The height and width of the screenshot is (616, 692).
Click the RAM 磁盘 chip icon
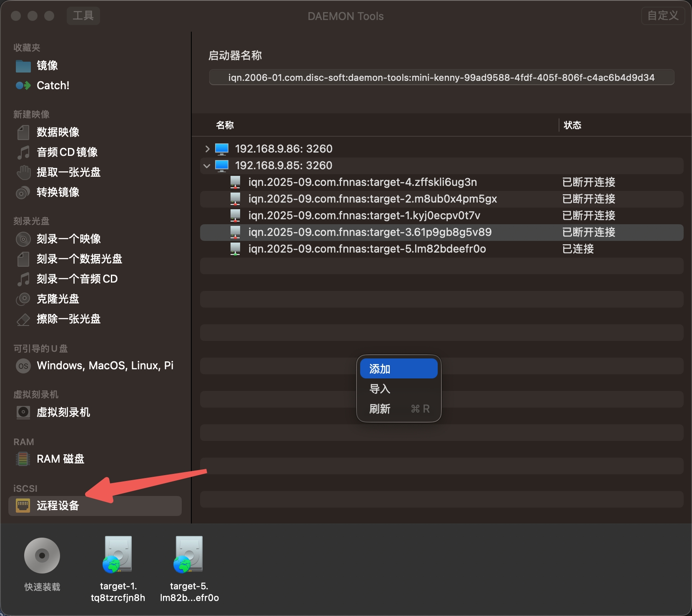23,459
